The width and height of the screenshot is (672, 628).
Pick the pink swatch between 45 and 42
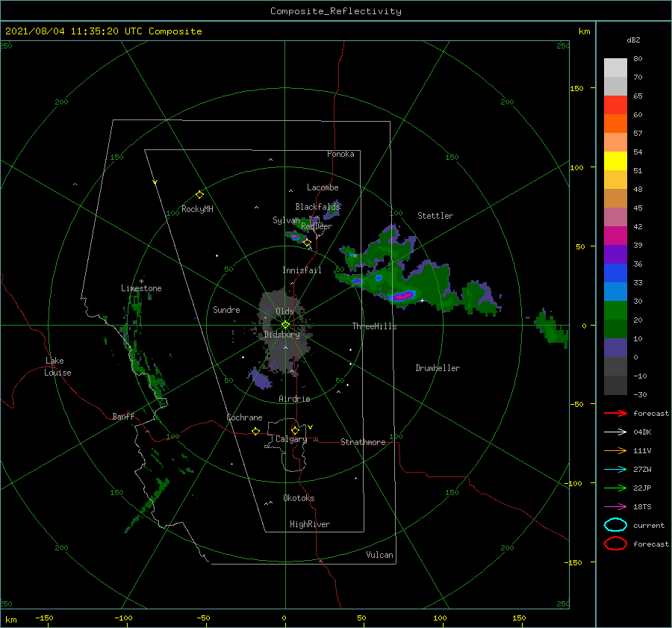pos(615,217)
